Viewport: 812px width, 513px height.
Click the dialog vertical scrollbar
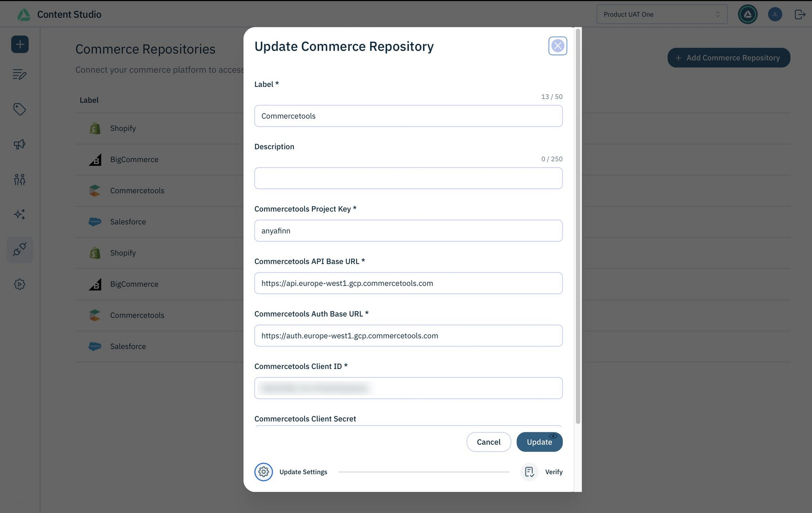(578, 226)
